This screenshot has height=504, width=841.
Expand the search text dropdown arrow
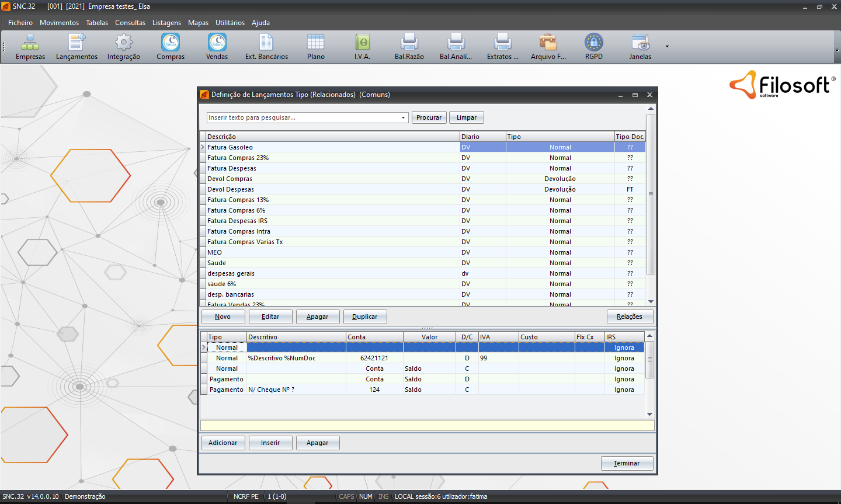(x=403, y=118)
